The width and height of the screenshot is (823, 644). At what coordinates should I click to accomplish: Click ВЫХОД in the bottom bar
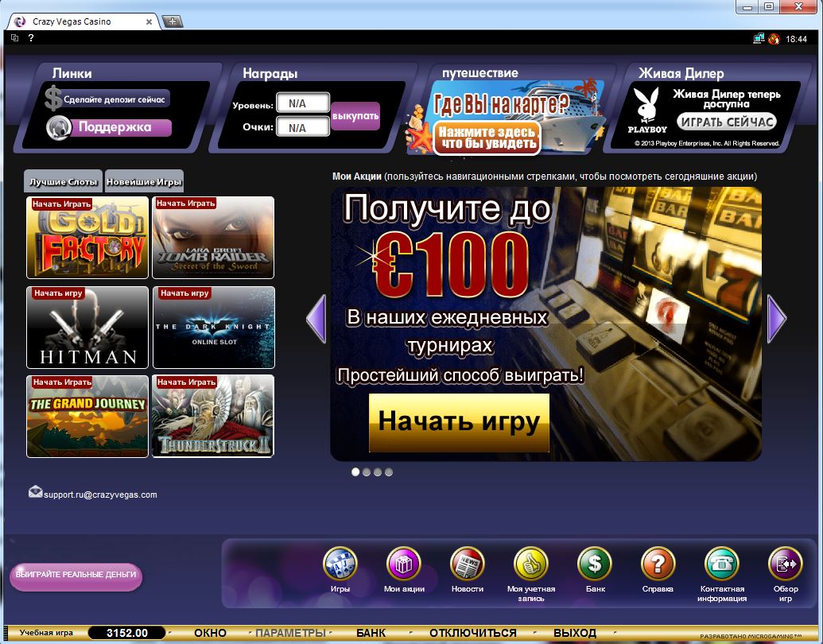click(x=575, y=633)
